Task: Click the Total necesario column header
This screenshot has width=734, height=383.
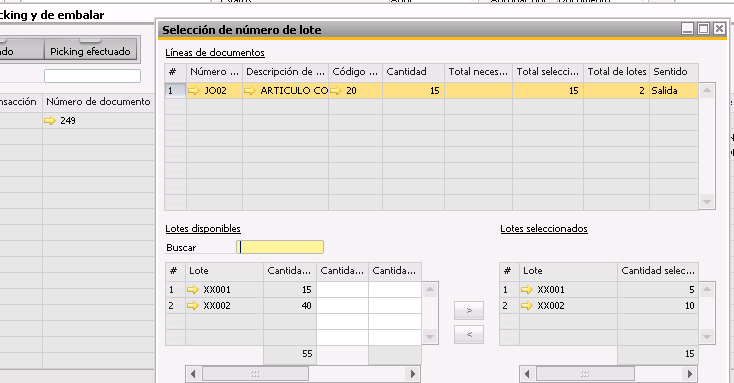Action: 478,72
